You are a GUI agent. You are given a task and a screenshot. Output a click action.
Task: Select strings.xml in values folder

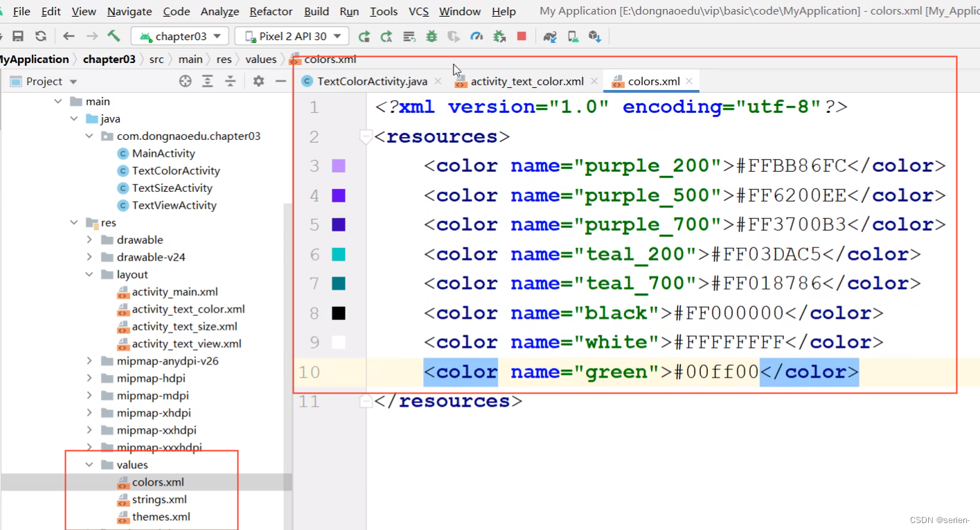point(159,500)
